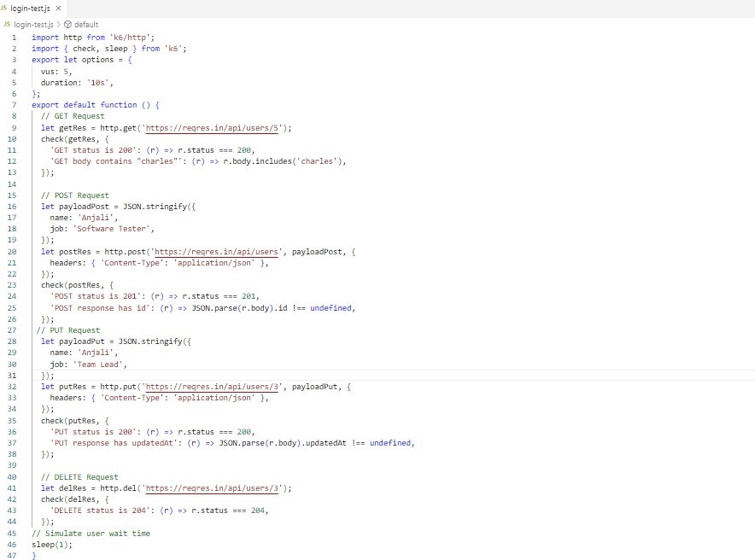Click line number 31 in the gutter

pyautogui.click(x=12, y=376)
